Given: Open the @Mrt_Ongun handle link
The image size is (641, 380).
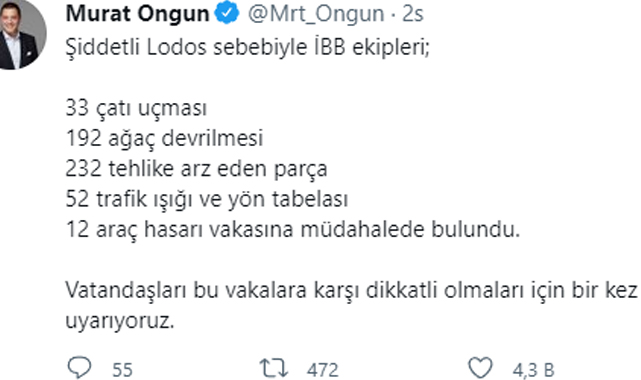Looking at the screenshot, I should tap(316, 14).
